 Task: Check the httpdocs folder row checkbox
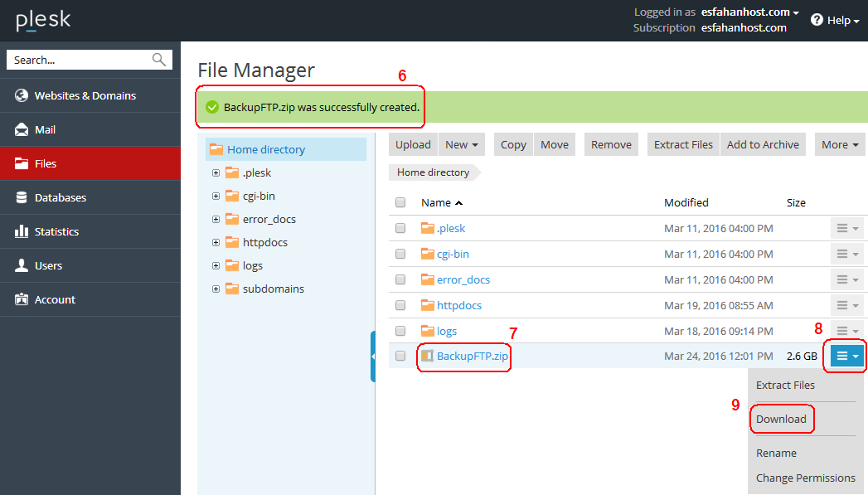click(x=400, y=305)
